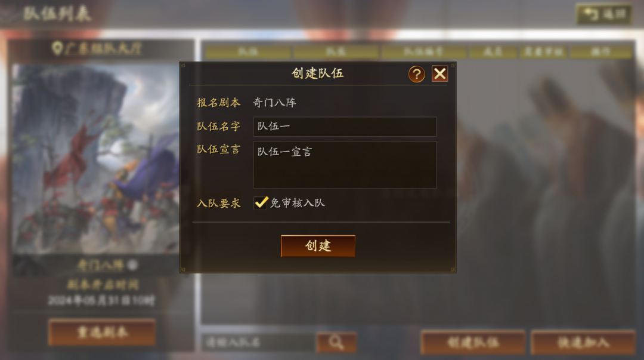Click the magnifier search icon

pyautogui.click(x=336, y=342)
